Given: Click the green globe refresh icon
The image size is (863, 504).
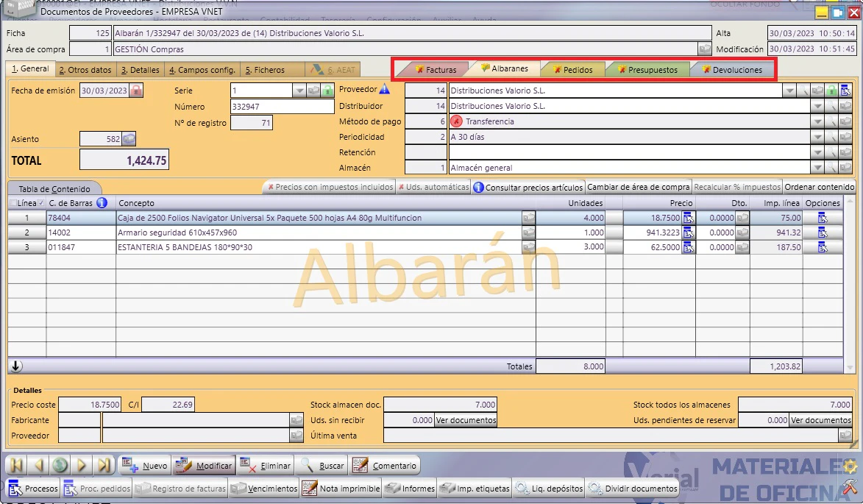Looking at the screenshot, I should click(x=60, y=466).
